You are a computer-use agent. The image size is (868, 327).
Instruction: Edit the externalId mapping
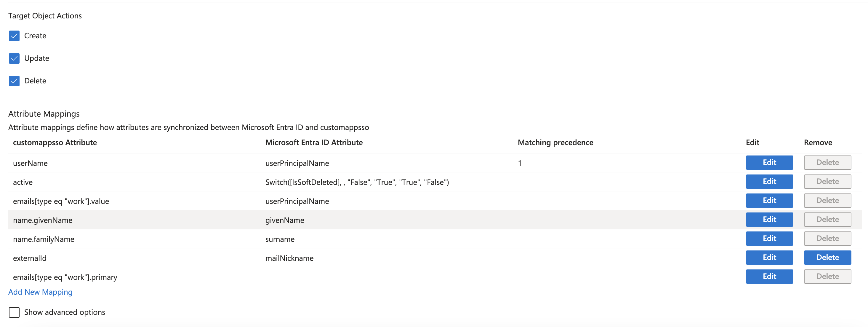769,257
